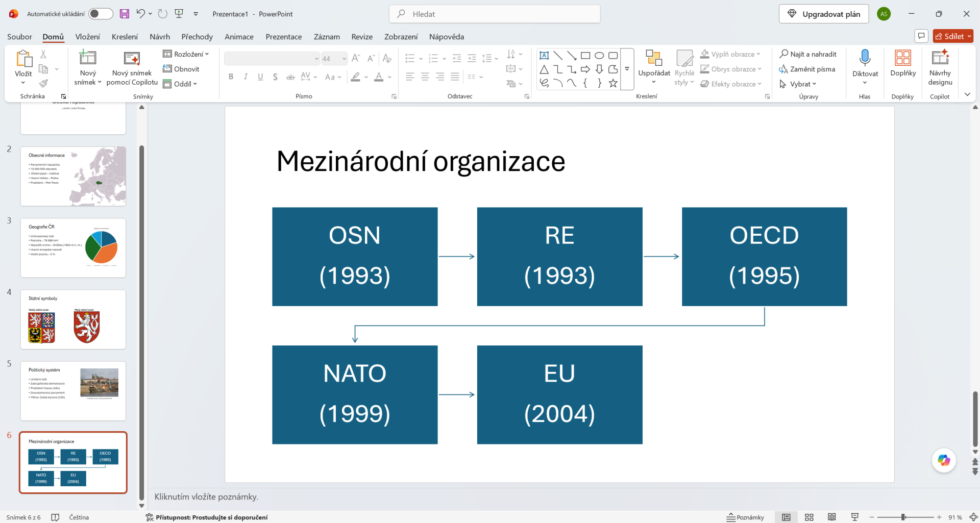Toggle Bold formatting
980x523 pixels.
pos(231,77)
